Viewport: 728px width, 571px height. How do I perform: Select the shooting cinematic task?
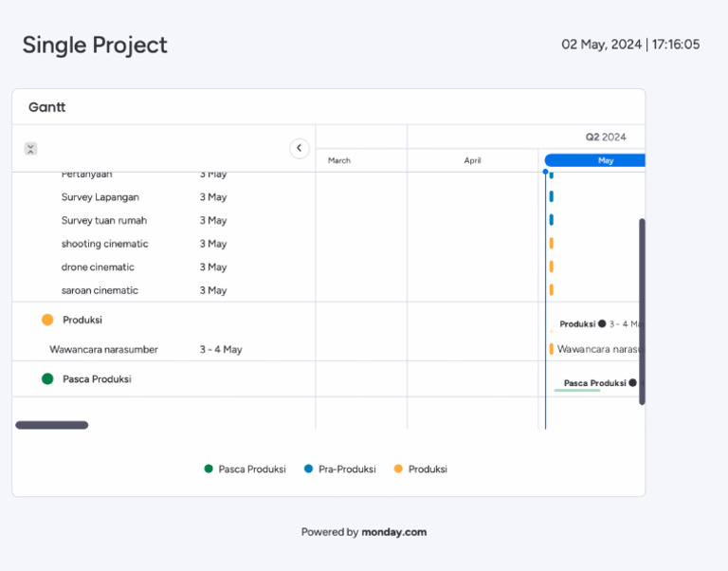[x=104, y=244]
